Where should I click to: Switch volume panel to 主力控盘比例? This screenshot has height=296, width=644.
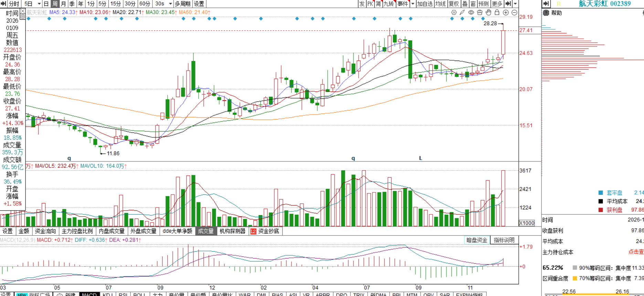77,231
